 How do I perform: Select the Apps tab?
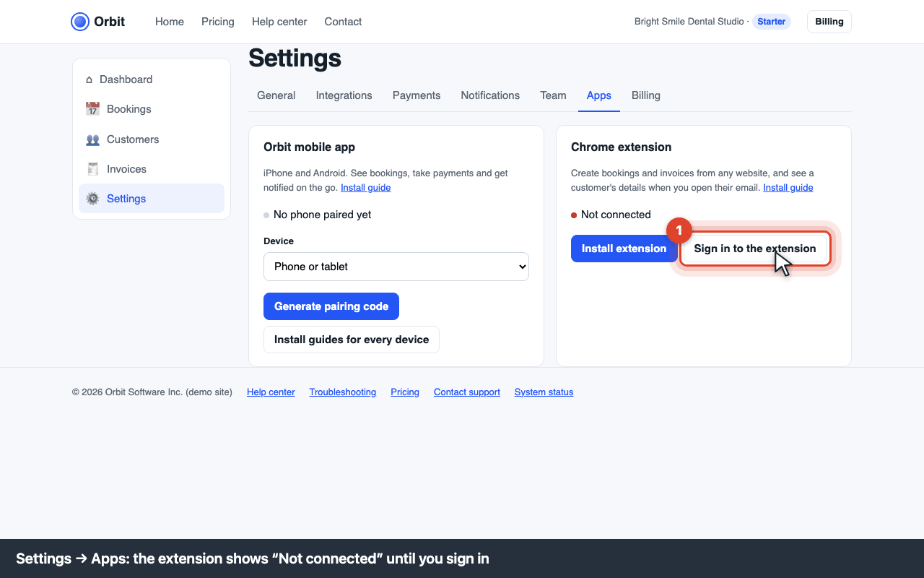[x=599, y=95]
